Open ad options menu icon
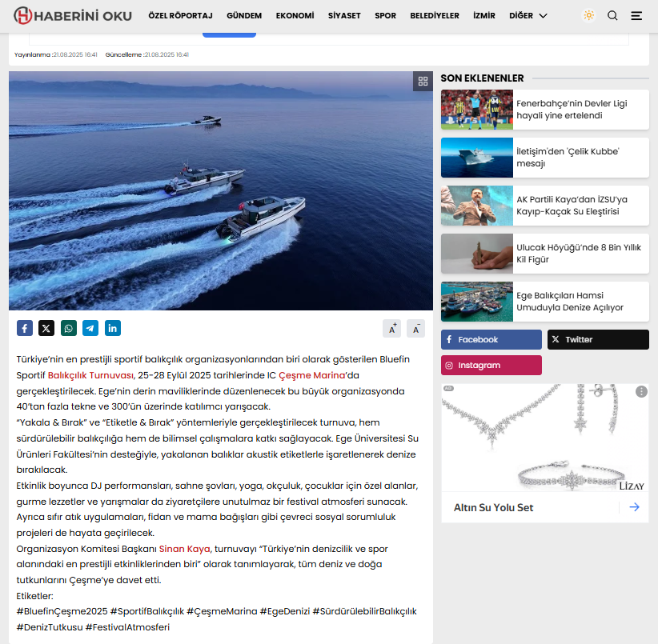 point(641,392)
